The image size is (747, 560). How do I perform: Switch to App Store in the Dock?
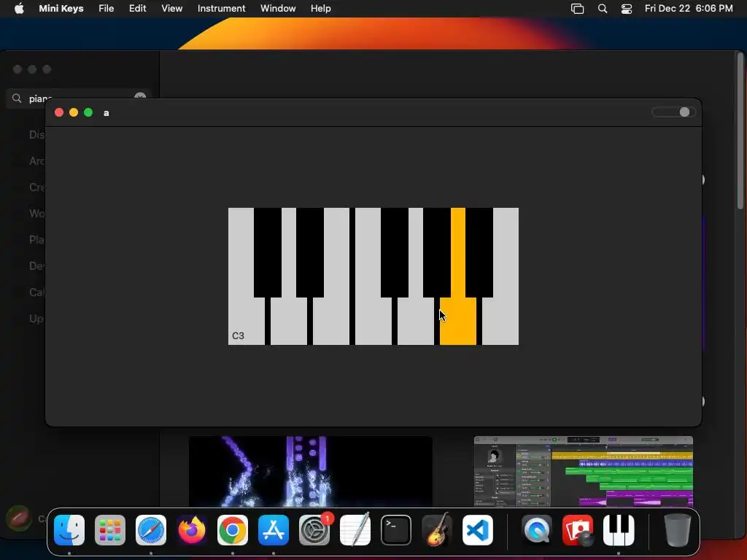[274, 530]
